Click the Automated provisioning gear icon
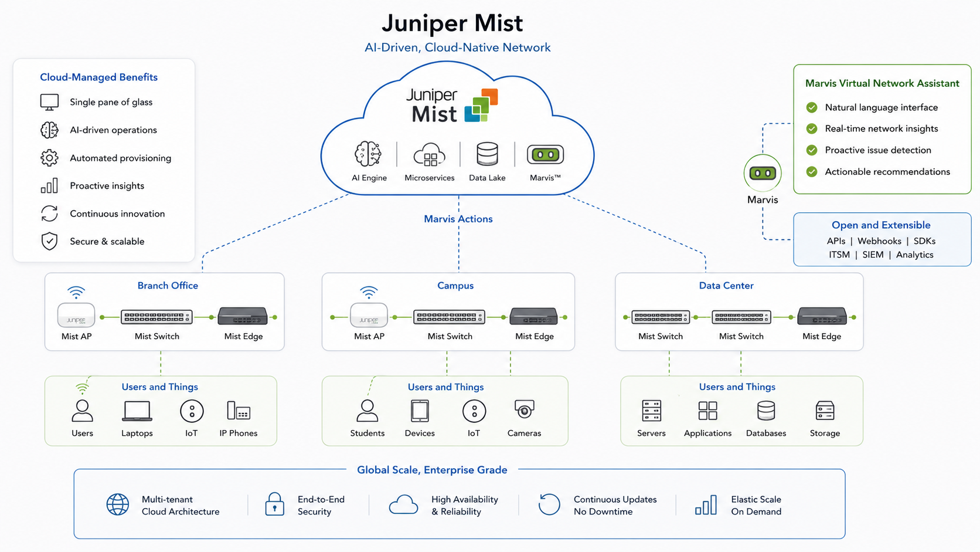Viewport: 980px width, 552px height. click(x=49, y=158)
